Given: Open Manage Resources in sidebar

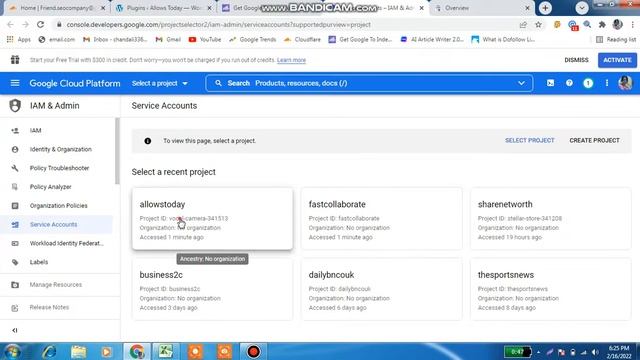Looking at the screenshot, I should coord(56,284).
